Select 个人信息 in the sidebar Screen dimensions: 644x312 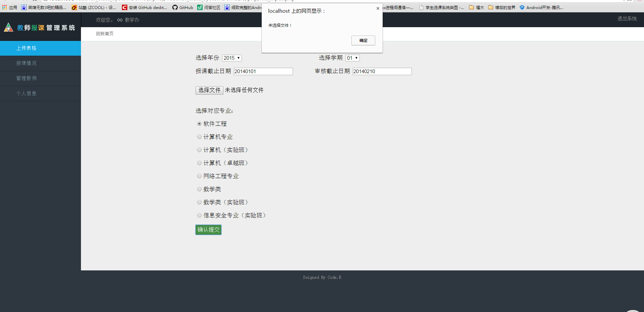pos(40,94)
